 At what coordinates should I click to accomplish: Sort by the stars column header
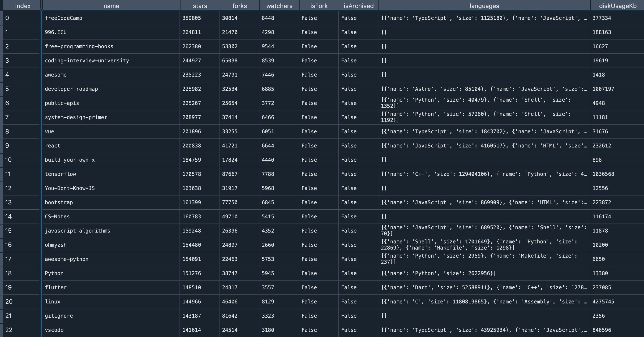point(200,6)
